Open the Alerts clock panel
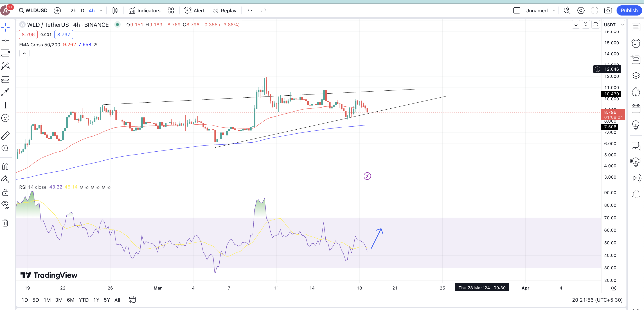Image resolution: width=644 pixels, height=310 pixels. 635,43
